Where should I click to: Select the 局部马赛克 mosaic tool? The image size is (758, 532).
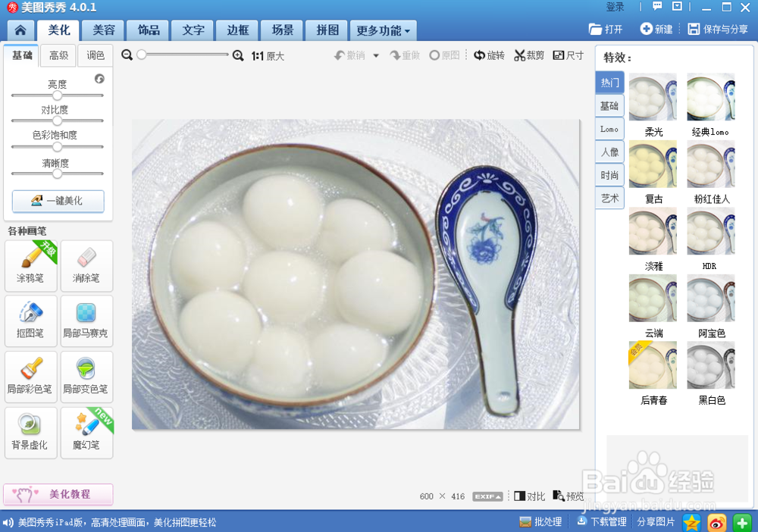(86, 321)
